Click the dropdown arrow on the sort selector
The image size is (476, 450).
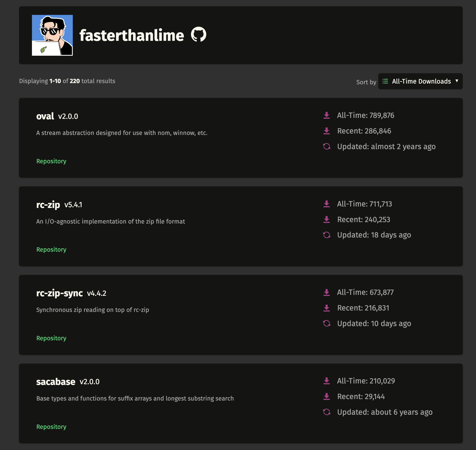(457, 81)
